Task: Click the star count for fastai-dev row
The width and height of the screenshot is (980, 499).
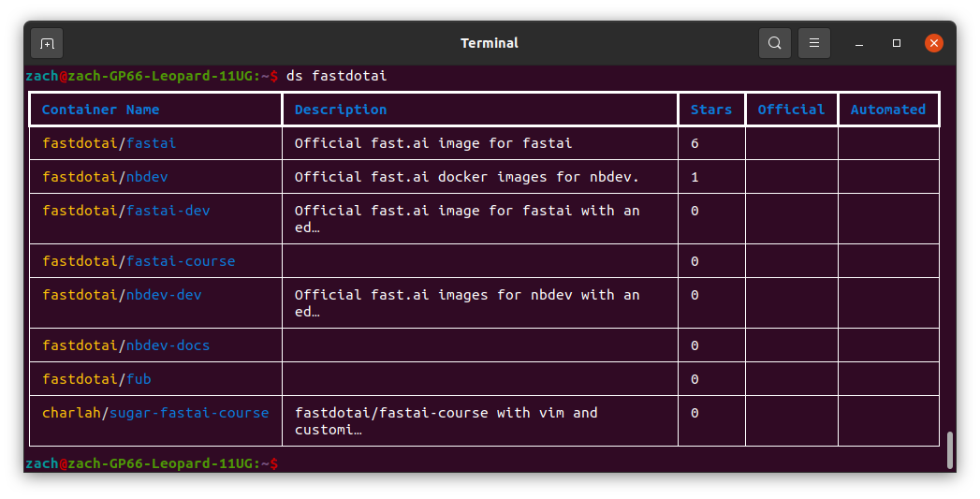Action: [695, 211]
